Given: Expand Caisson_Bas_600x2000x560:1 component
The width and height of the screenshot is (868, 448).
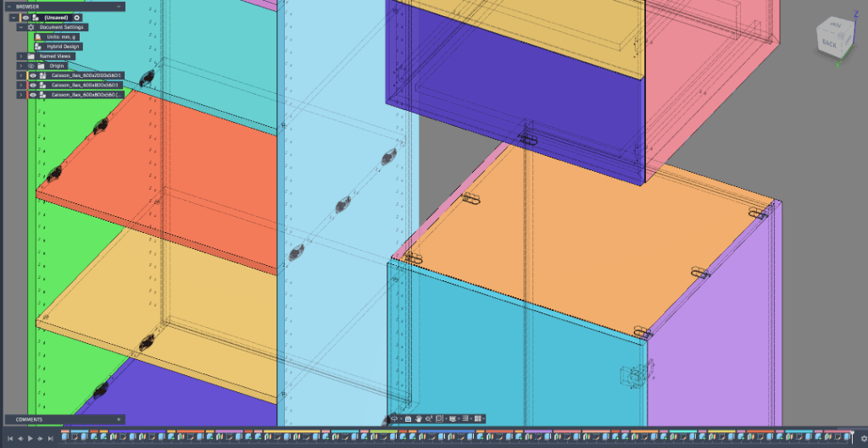Looking at the screenshot, I should pos(20,75).
